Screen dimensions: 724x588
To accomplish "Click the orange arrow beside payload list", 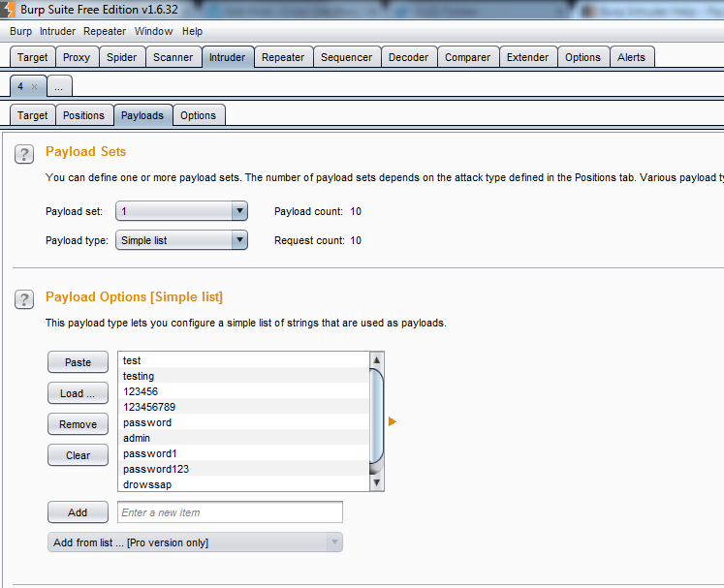I will tap(393, 421).
